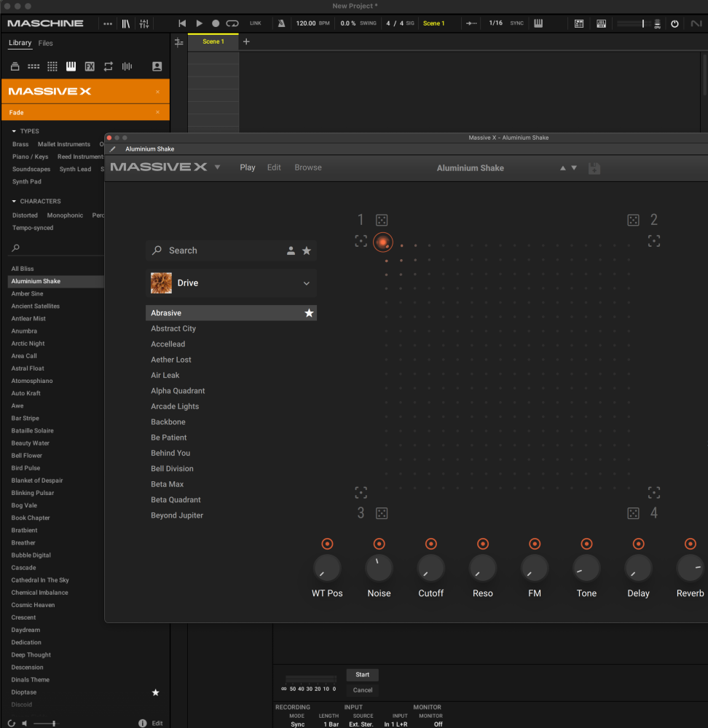Open the info icon beside Edit
This screenshot has width=708, height=728.
pos(143,724)
